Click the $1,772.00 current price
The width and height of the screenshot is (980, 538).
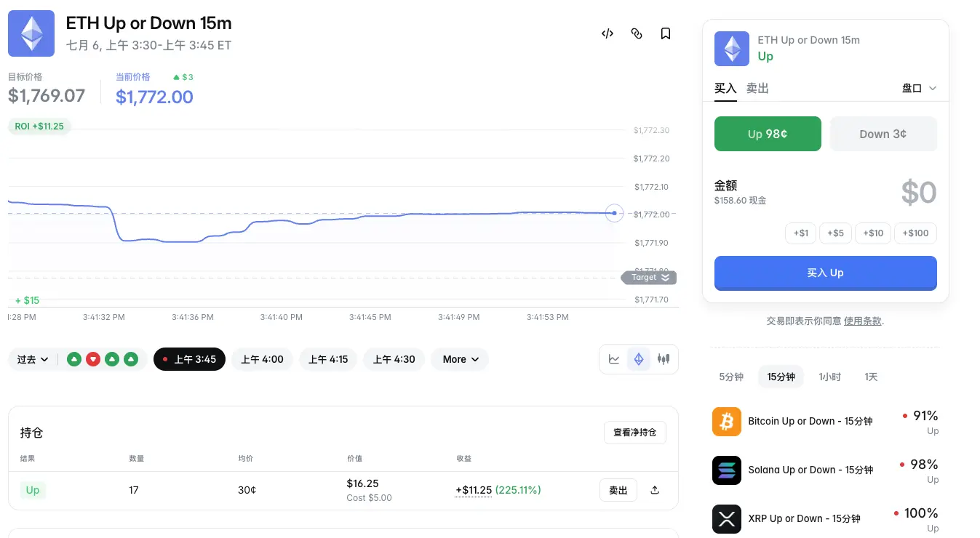pos(154,97)
